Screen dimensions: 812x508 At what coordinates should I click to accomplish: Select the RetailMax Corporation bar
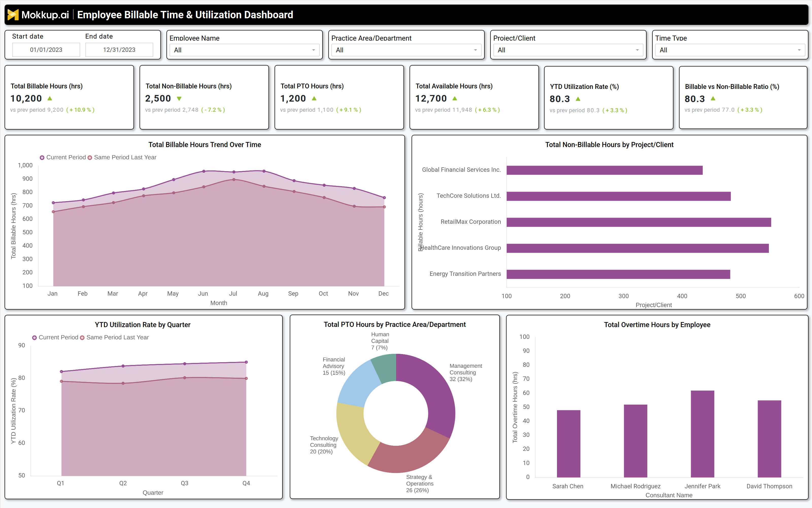(x=639, y=222)
